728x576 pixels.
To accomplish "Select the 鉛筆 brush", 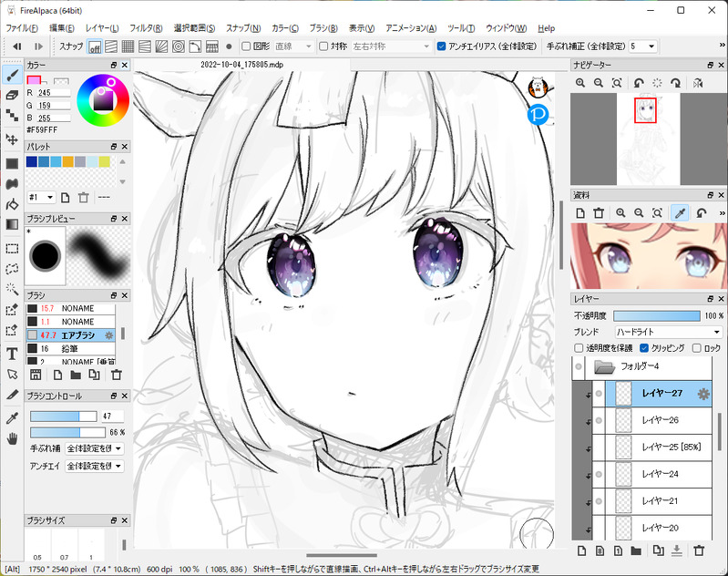I will click(x=70, y=348).
